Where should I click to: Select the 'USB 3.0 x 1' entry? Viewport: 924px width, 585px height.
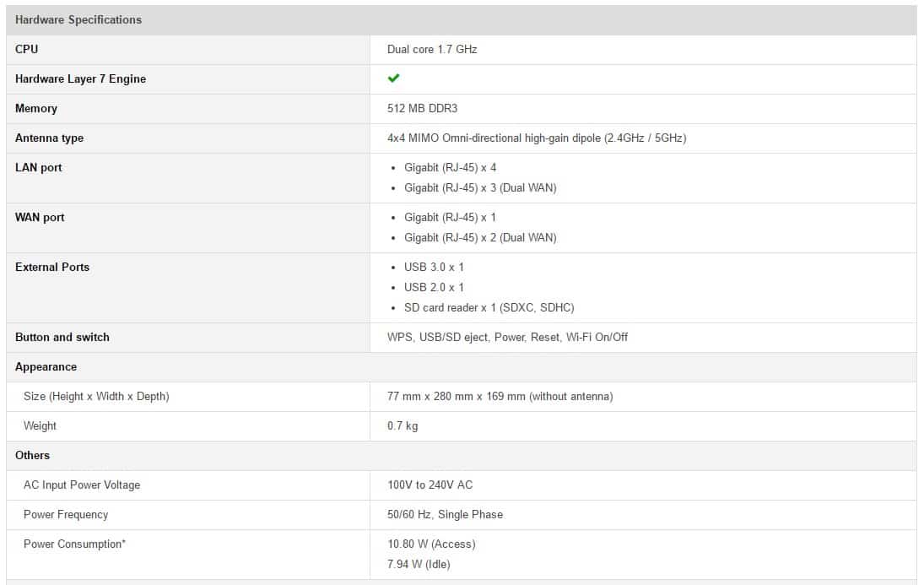(x=434, y=267)
